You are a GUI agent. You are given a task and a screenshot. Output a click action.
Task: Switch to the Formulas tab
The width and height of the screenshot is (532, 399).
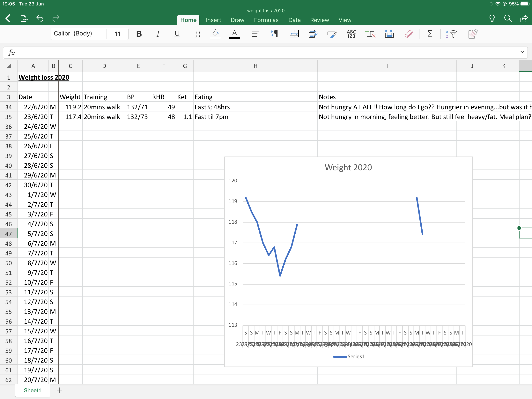[266, 20]
